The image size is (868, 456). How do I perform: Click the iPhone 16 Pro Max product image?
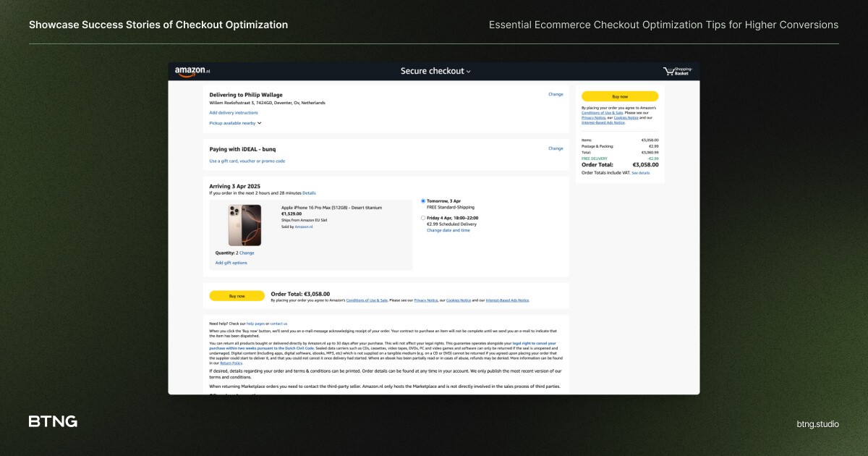[244, 225]
